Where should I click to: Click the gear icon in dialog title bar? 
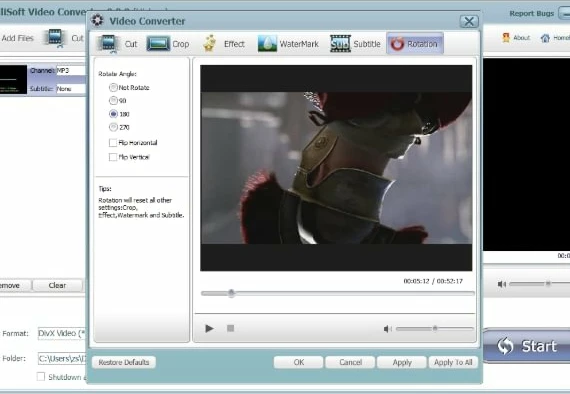(x=97, y=20)
